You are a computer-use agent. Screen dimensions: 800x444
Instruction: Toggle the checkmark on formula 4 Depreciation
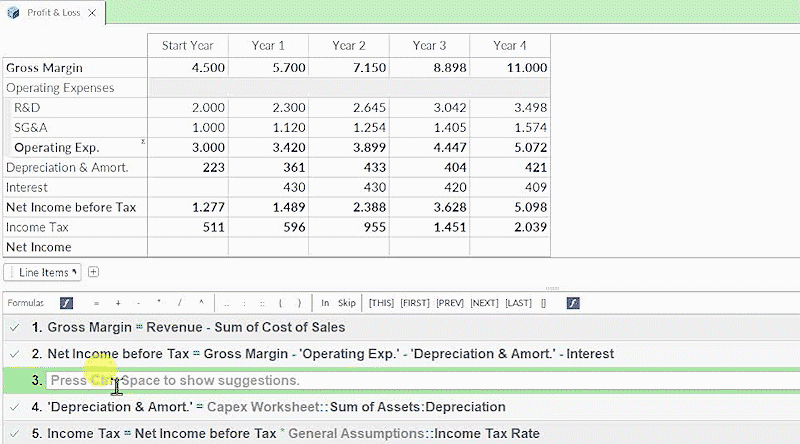13,407
